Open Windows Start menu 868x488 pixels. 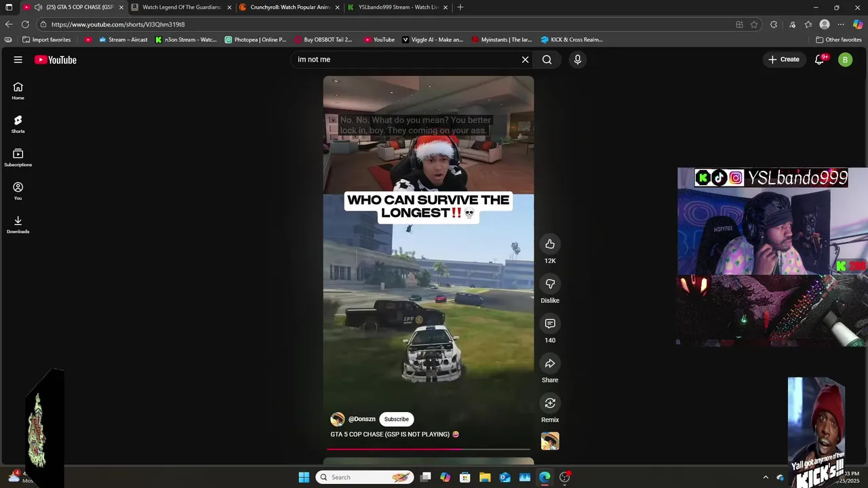(304, 477)
